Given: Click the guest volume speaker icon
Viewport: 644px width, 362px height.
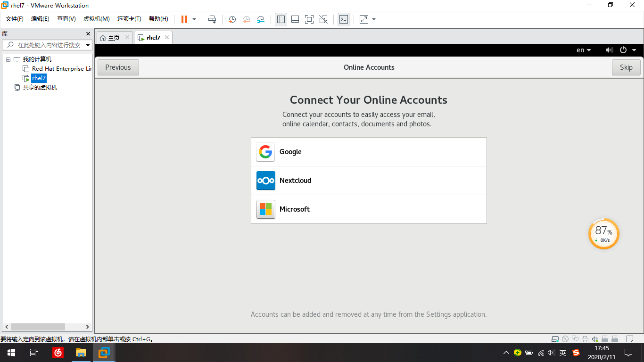Looking at the screenshot, I should point(610,50).
